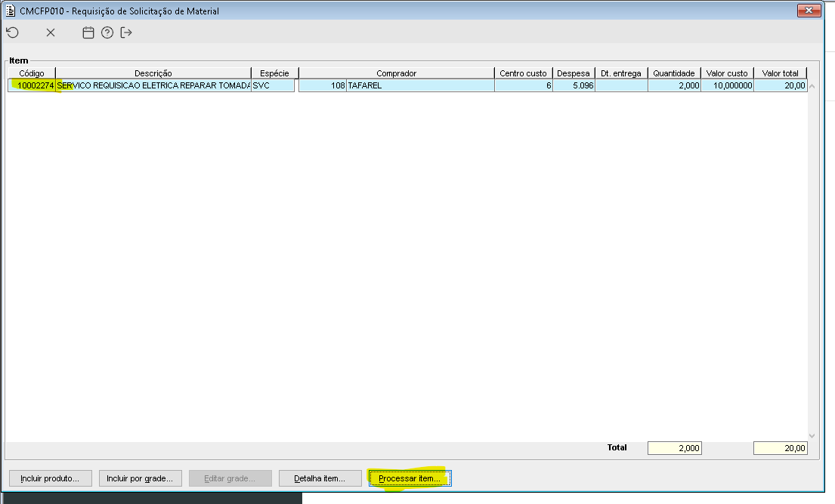835x504 pixels.
Task: Close the CMCFP010 window
Action: point(809,11)
